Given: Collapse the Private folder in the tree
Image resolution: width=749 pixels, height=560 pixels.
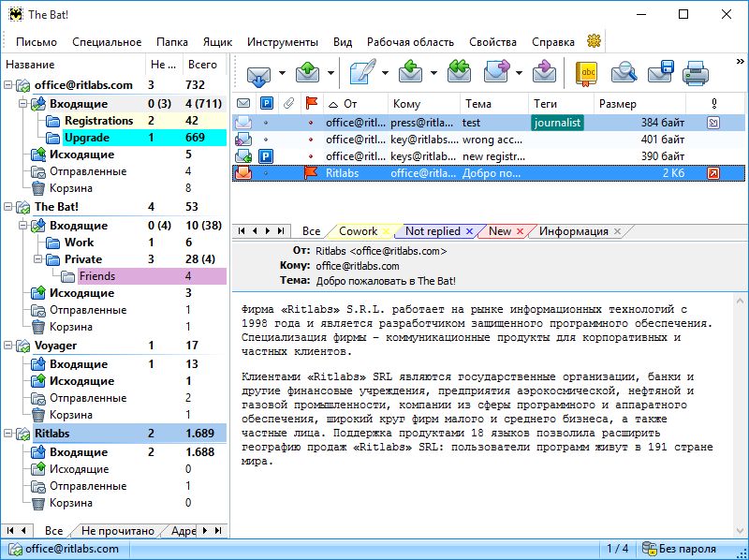Looking at the screenshot, I should click(x=39, y=259).
